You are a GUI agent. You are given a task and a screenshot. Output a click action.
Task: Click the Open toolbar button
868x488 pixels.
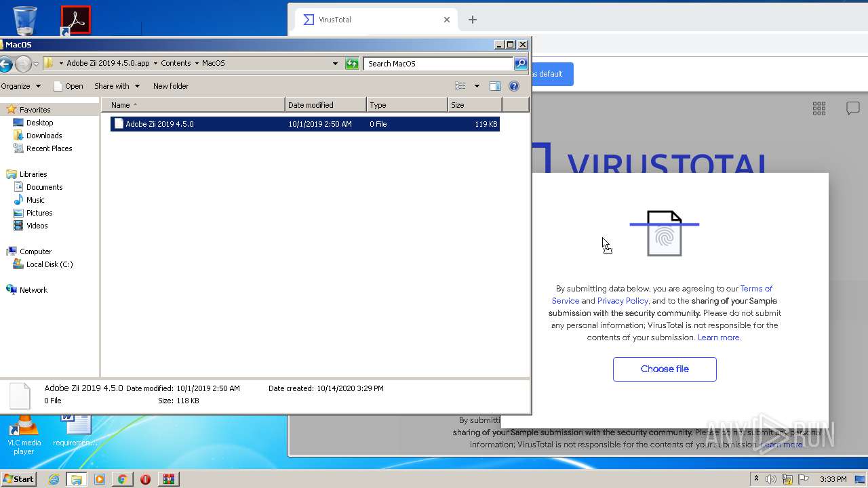pos(68,86)
